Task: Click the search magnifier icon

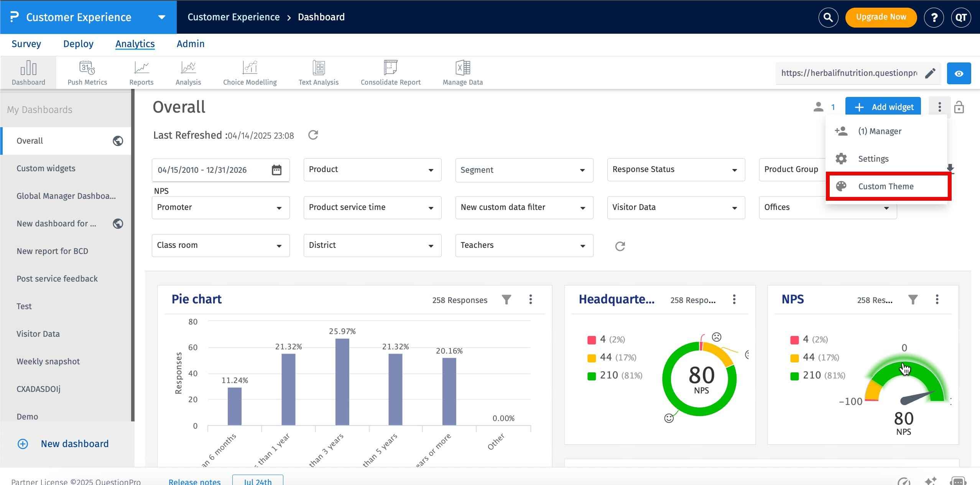Action: 828,17
